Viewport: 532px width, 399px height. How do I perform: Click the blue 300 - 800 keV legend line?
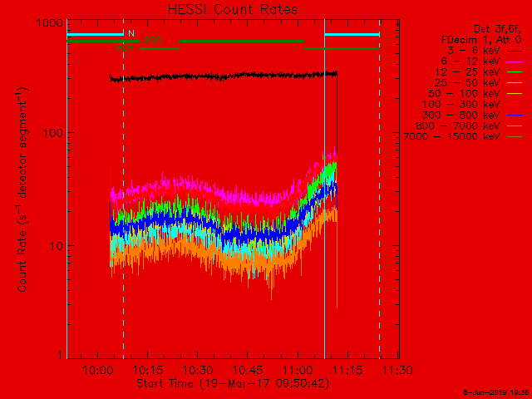pos(515,116)
